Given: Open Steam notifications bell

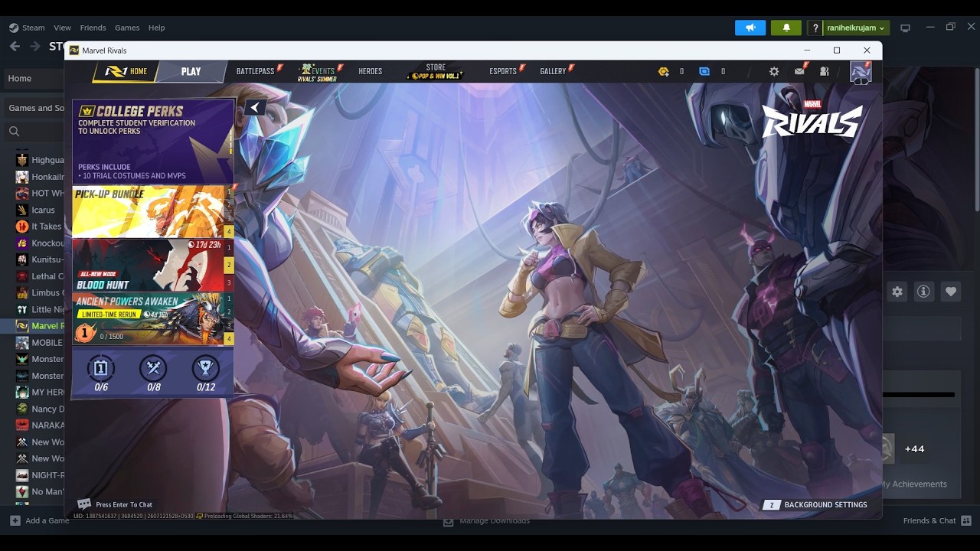Looking at the screenshot, I should click(x=786, y=28).
